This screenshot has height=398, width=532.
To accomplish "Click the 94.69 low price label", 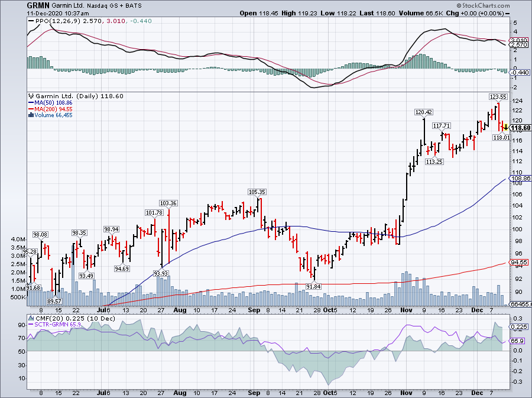I will pyautogui.click(x=121, y=268).
